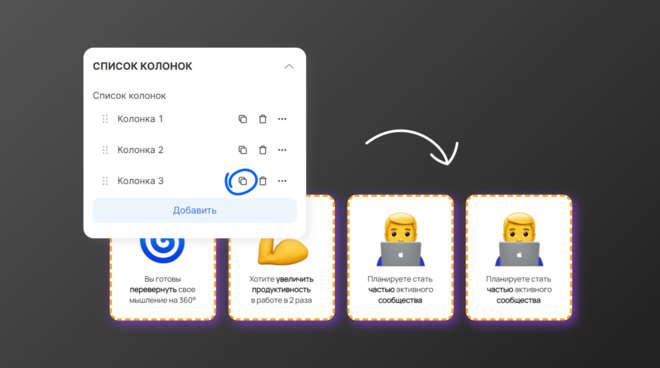The image size is (660, 368).
Task: Delete Колонка 3 using trash icon
Action: [263, 181]
